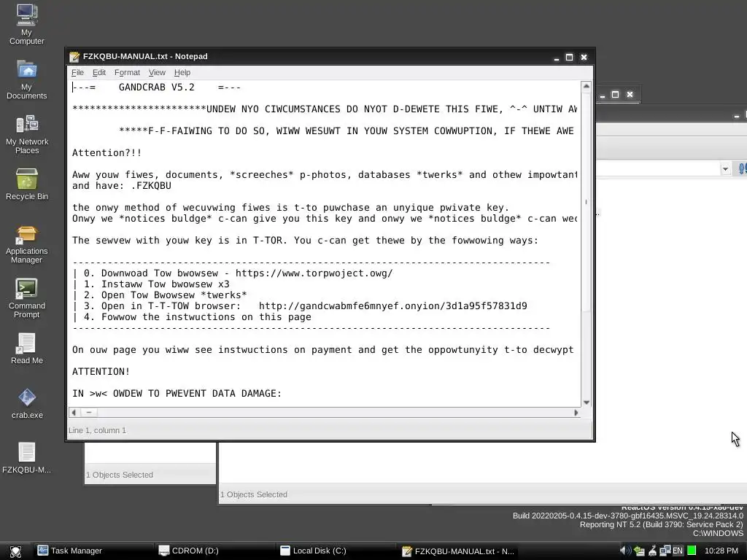Click the network computers tray icon

[665, 551]
